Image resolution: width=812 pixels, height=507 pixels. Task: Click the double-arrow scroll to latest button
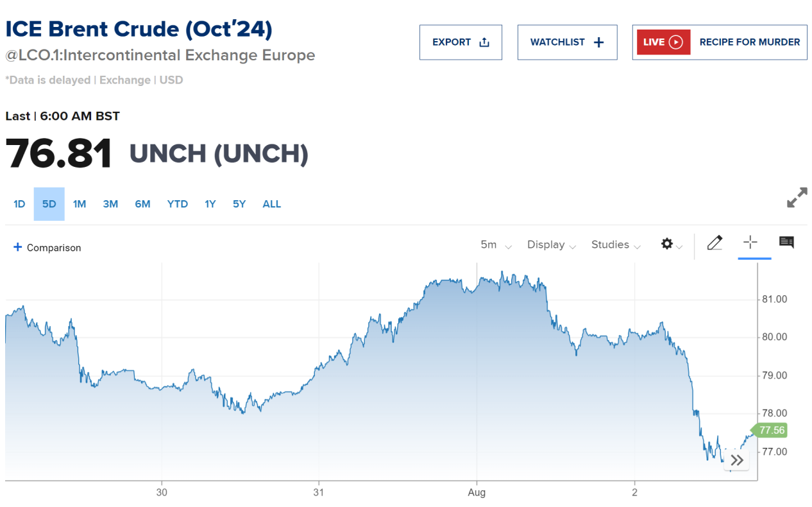pos(737,460)
